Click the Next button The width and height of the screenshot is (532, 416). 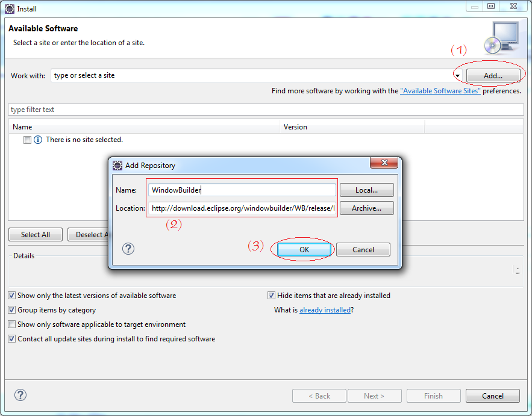(x=374, y=396)
